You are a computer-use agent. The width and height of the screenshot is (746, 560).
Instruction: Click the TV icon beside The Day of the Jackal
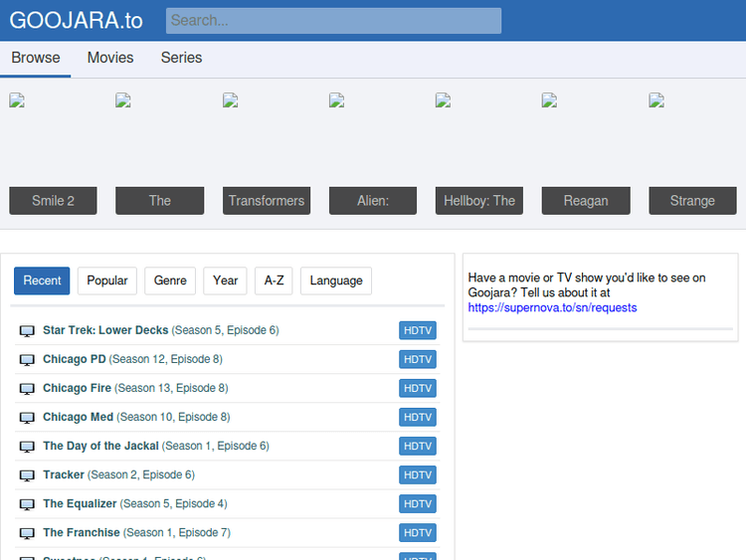(x=27, y=447)
